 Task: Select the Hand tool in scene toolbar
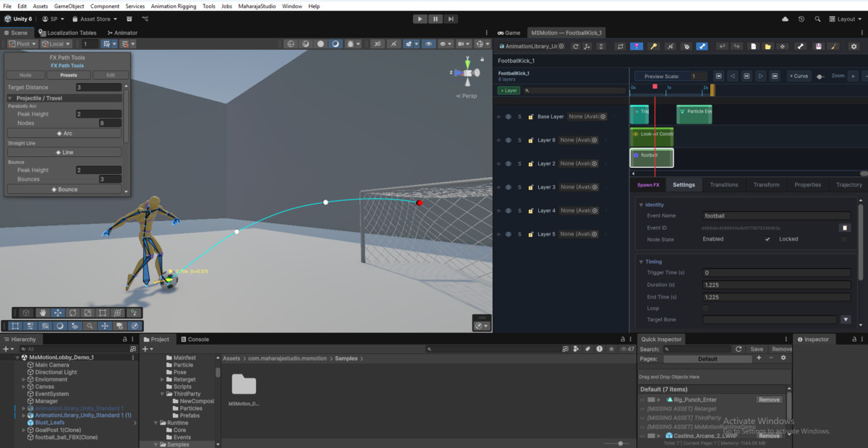tap(43, 313)
